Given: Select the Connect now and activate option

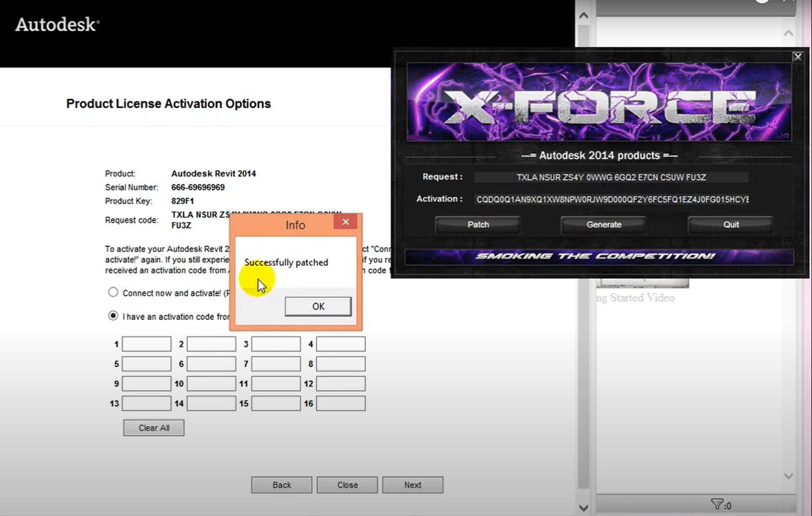Looking at the screenshot, I should [113, 292].
